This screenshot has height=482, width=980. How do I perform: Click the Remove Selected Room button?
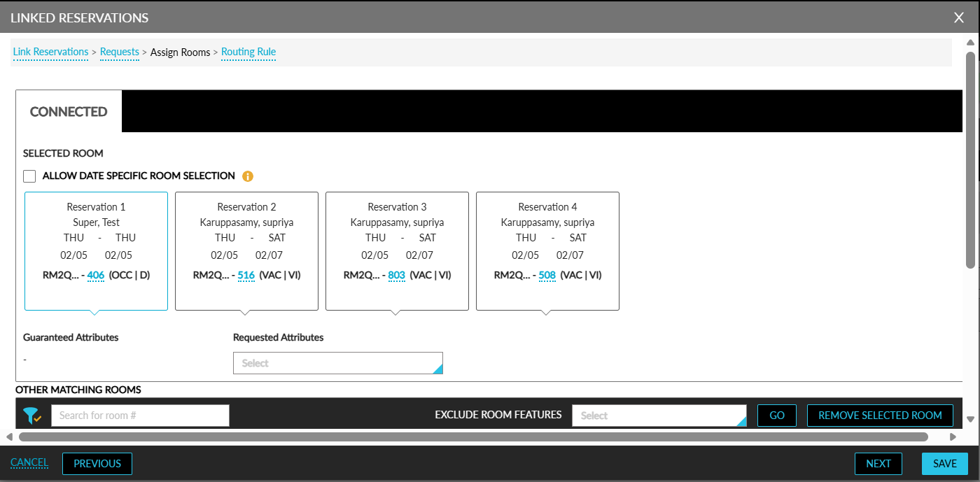click(880, 416)
